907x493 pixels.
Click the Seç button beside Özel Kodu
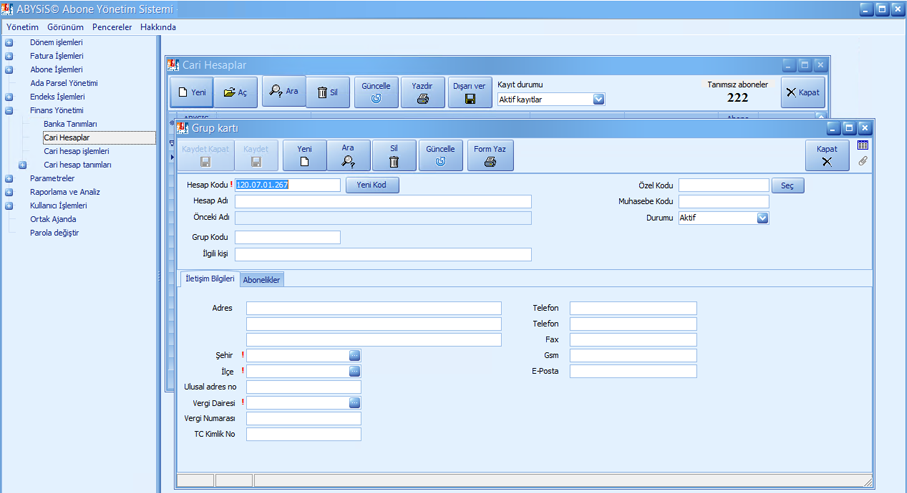click(x=787, y=186)
